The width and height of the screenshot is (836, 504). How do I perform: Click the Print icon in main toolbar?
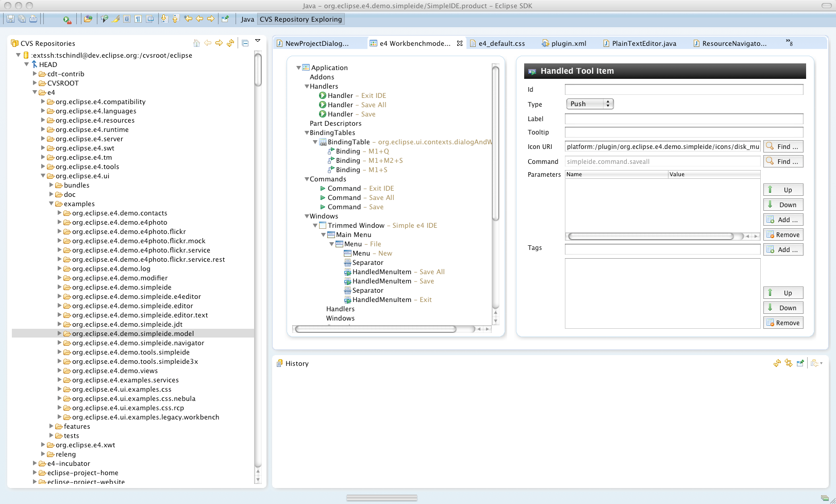tap(33, 19)
